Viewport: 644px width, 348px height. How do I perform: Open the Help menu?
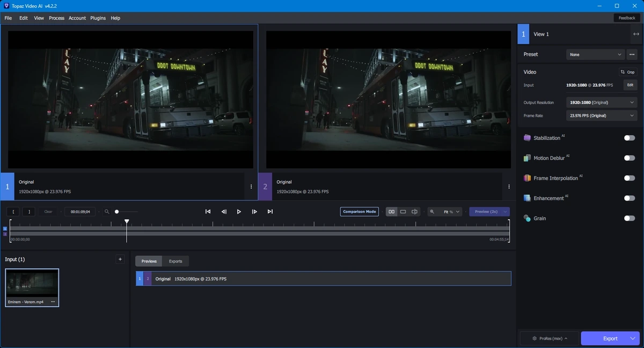pyautogui.click(x=115, y=18)
